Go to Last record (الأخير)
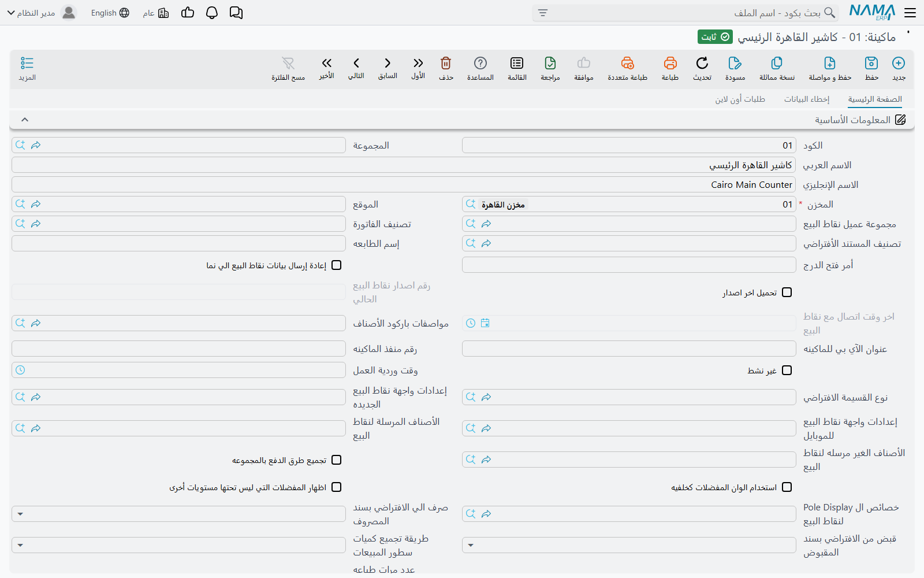Viewport: 924px width, 578px height. click(x=327, y=63)
